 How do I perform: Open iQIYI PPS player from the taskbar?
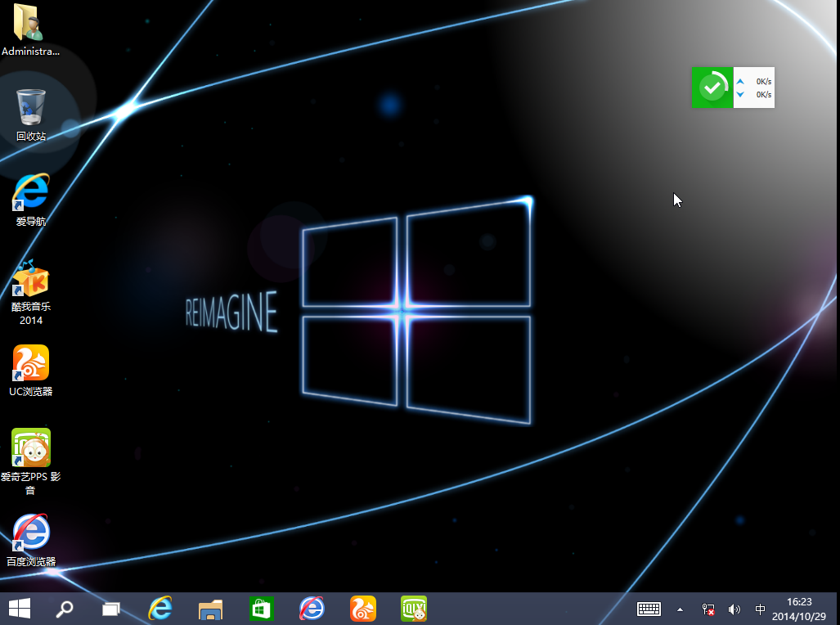point(414,609)
